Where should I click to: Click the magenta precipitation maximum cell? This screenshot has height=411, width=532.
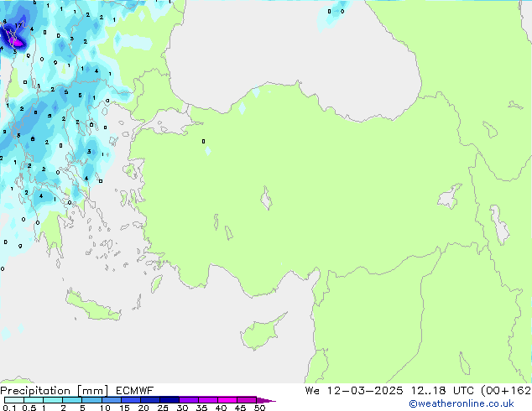(16, 43)
